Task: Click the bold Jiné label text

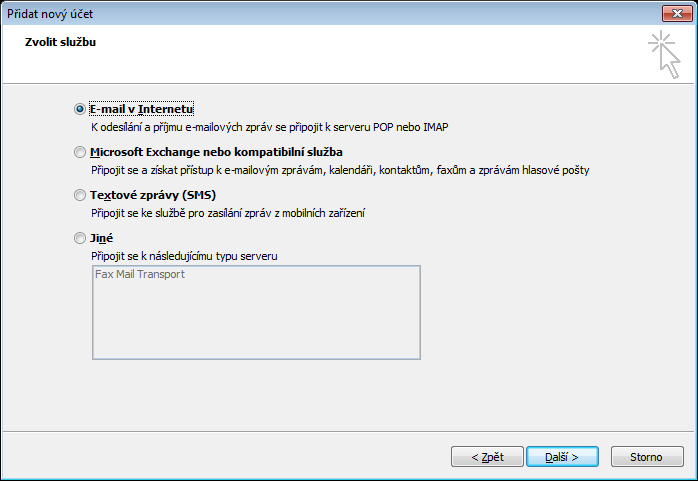Action: click(101, 238)
